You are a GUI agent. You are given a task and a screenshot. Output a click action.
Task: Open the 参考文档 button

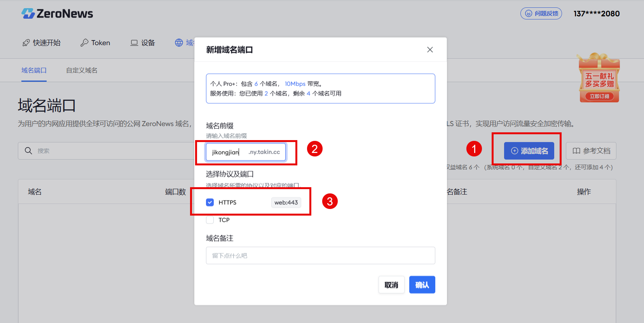591,151
